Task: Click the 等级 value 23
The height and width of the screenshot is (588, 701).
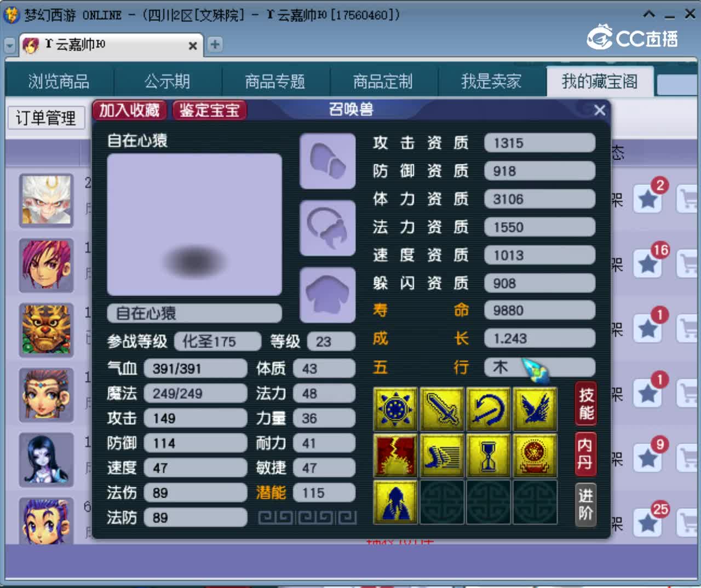Action: click(x=331, y=341)
